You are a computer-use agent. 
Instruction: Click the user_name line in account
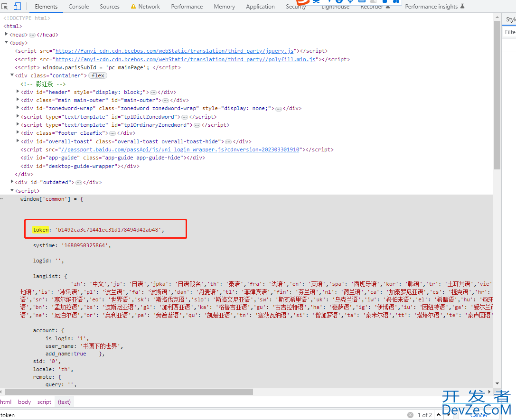pyautogui.click(x=84, y=346)
